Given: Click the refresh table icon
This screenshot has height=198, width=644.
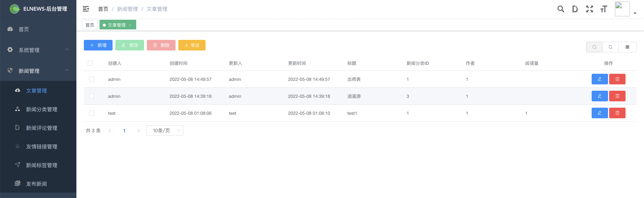Looking at the screenshot, I should 610,47.
